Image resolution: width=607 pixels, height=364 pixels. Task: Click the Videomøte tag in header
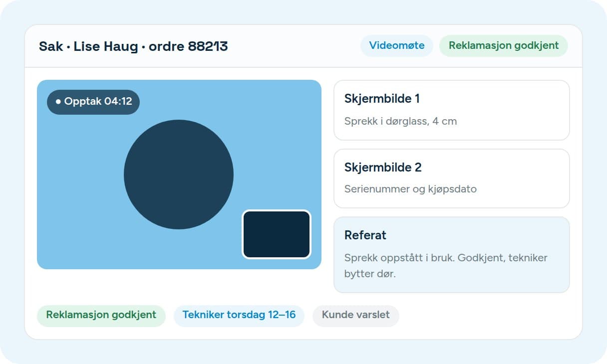[397, 46]
